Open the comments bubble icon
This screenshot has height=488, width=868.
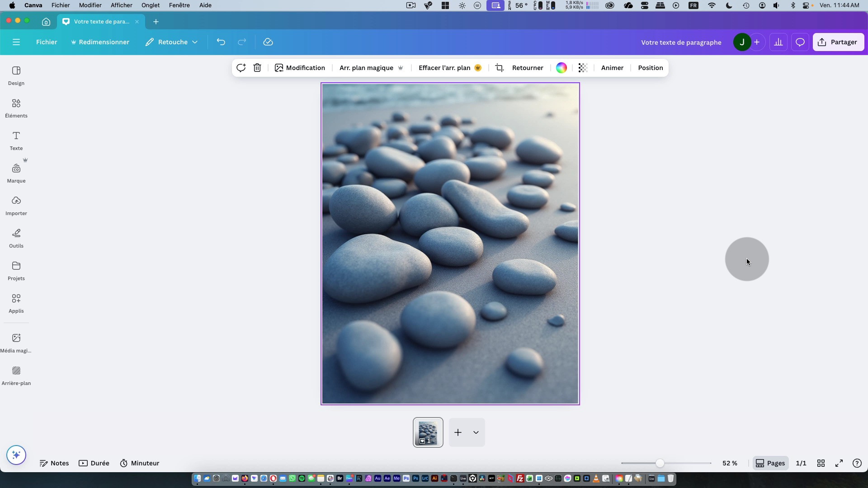point(800,42)
